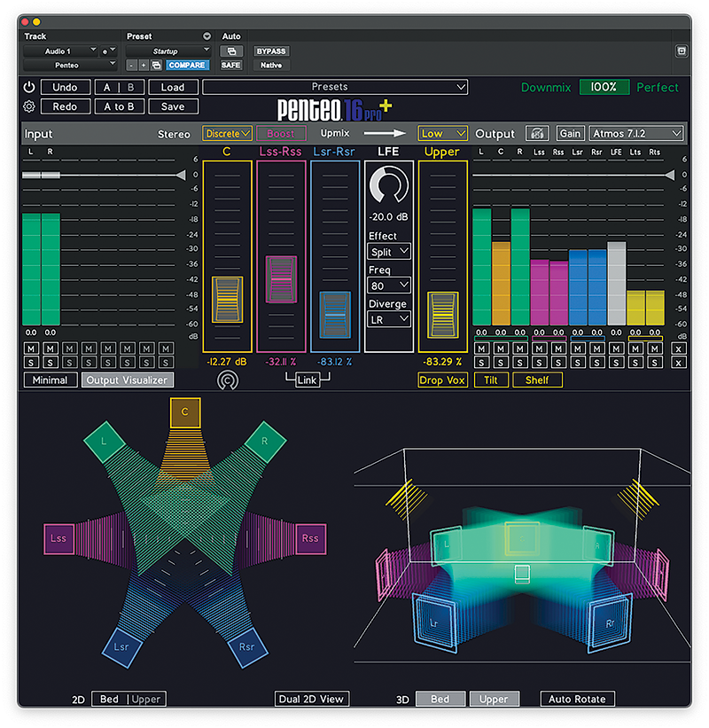Click the Upper fader handle
Viewport: 709px width, 728px height.
(x=442, y=315)
